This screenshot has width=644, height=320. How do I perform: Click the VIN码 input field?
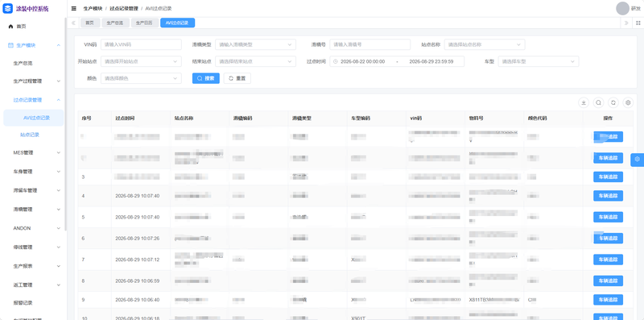tap(142, 44)
